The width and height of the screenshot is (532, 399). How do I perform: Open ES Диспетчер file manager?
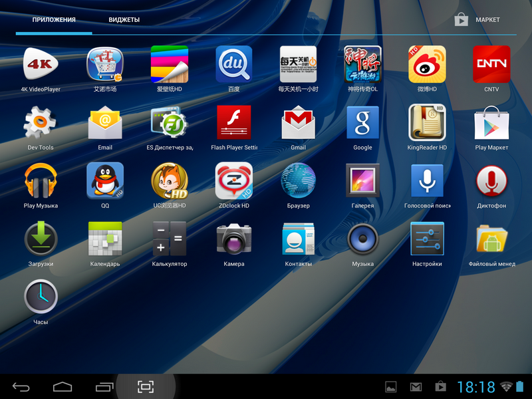[x=170, y=122]
